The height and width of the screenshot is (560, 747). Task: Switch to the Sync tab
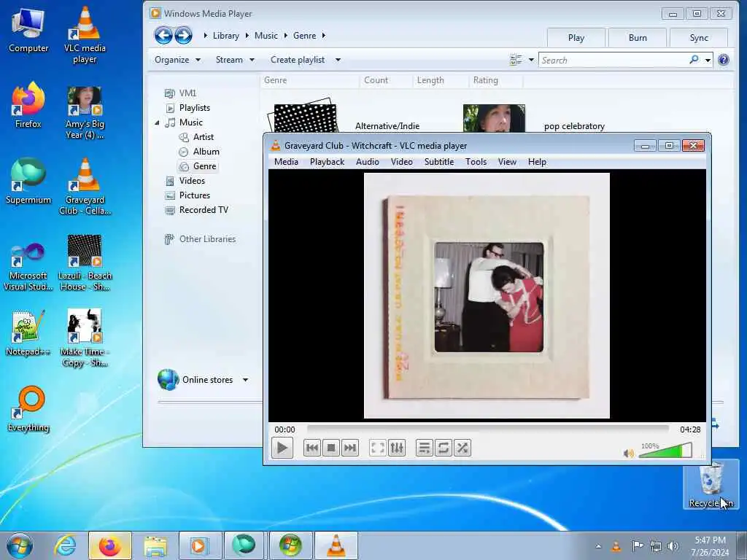pos(699,38)
